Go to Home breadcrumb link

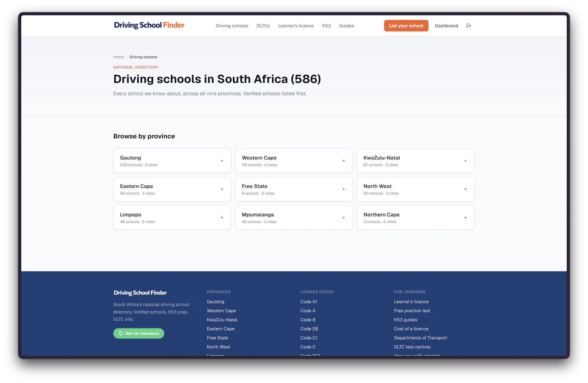[x=118, y=57]
